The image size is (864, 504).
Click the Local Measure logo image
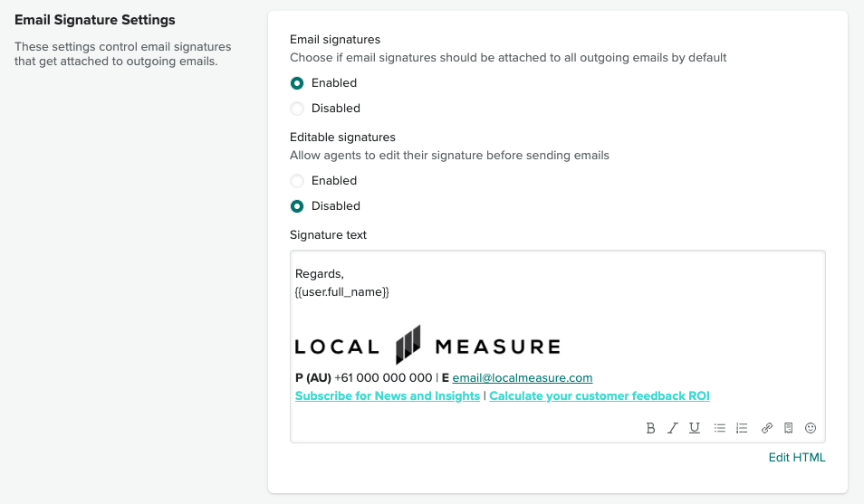click(427, 346)
